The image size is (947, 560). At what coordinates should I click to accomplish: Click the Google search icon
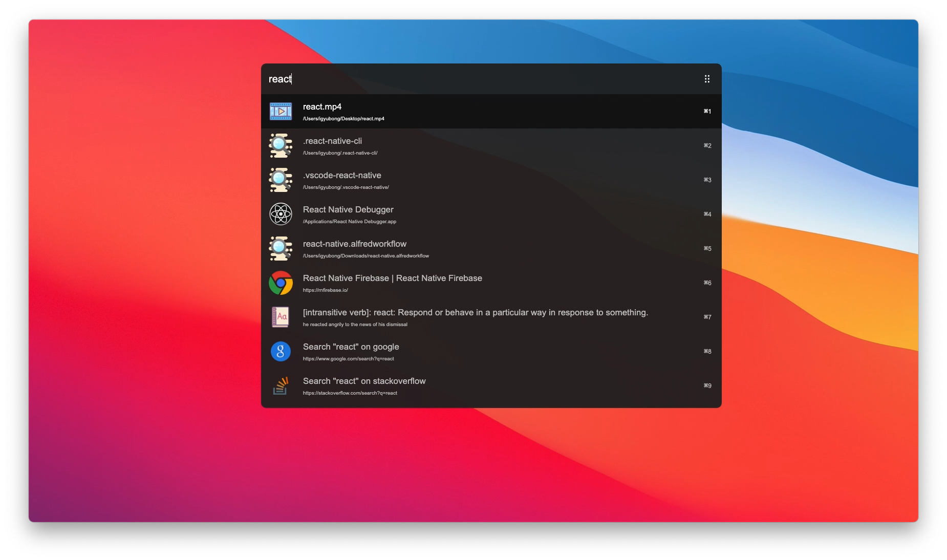[x=281, y=351]
